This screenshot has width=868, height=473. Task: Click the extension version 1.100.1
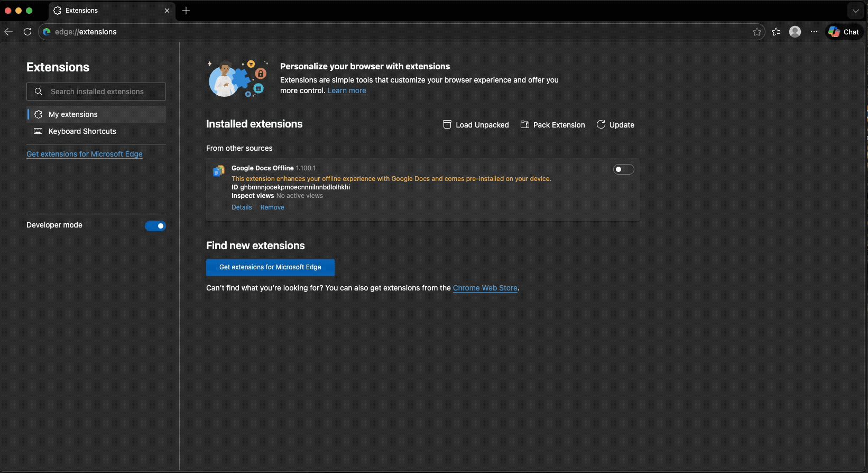pos(306,168)
